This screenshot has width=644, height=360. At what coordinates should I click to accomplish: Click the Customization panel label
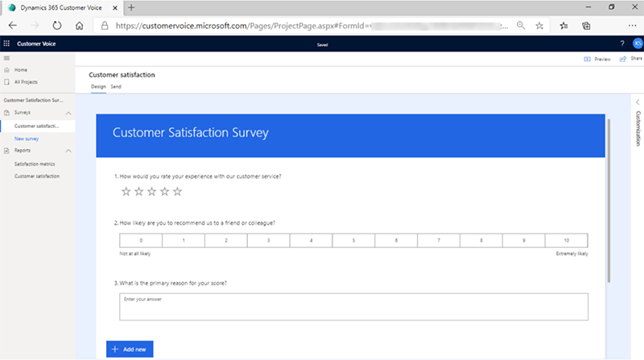coord(638,129)
